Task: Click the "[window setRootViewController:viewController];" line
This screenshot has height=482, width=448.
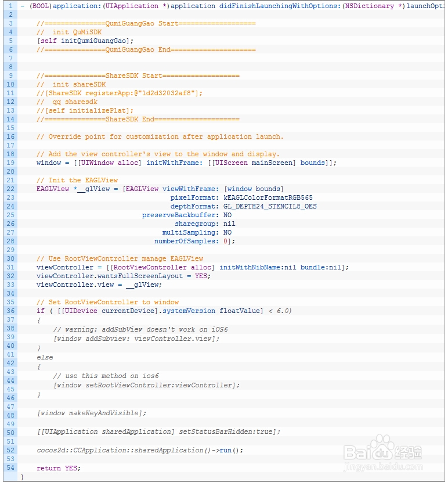Action: click(x=146, y=385)
